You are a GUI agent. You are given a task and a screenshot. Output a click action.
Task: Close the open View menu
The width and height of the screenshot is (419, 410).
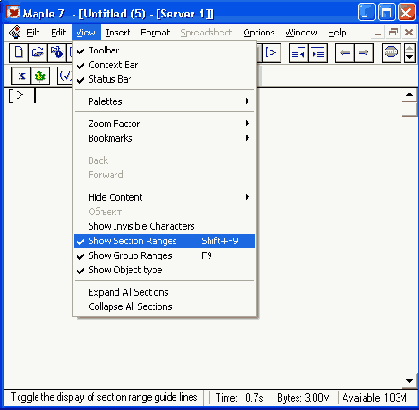(x=86, y=32)
